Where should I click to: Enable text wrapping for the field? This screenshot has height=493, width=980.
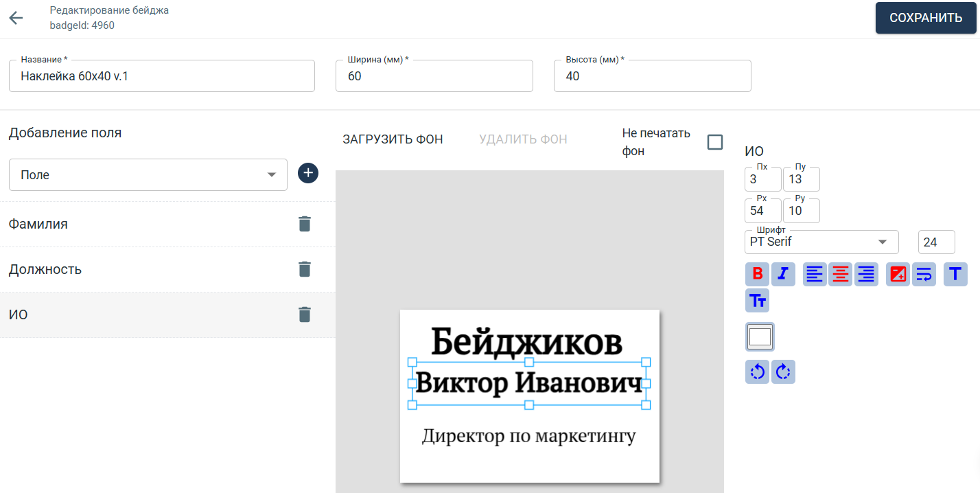pos(924,274)
